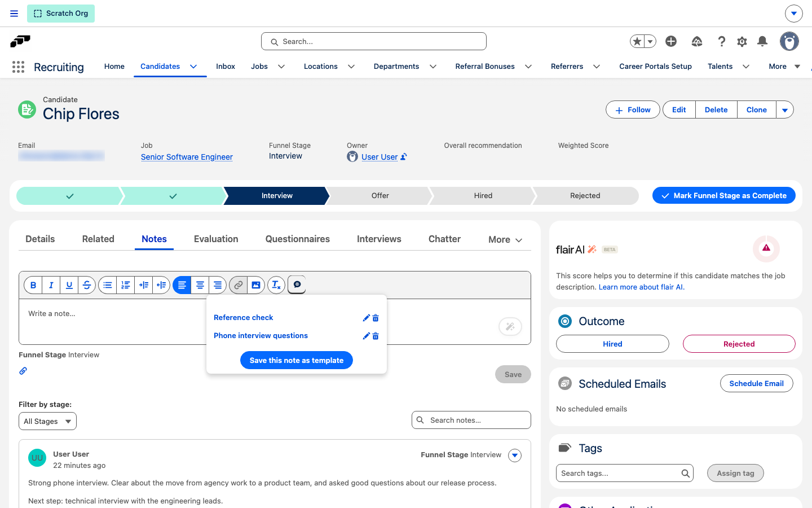Center-align the note text
The height and width of the screenshot is (508, 812).
pos(200,285)
